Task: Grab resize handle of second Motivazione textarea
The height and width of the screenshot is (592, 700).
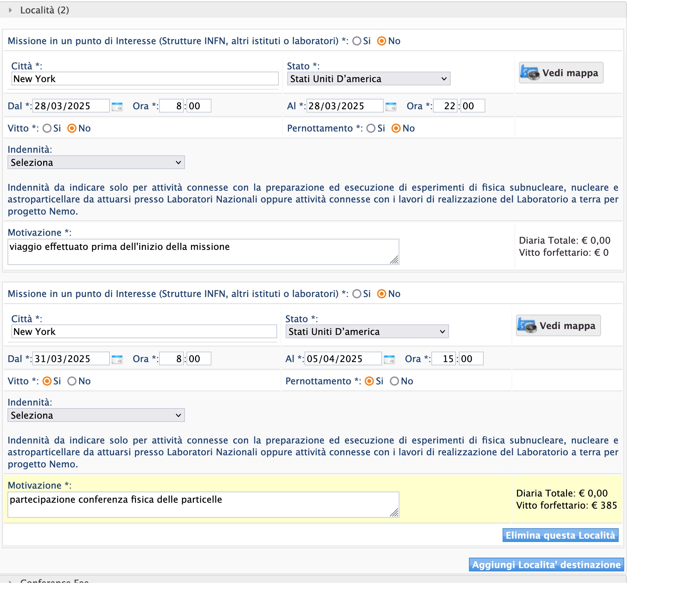Action: 394,513
